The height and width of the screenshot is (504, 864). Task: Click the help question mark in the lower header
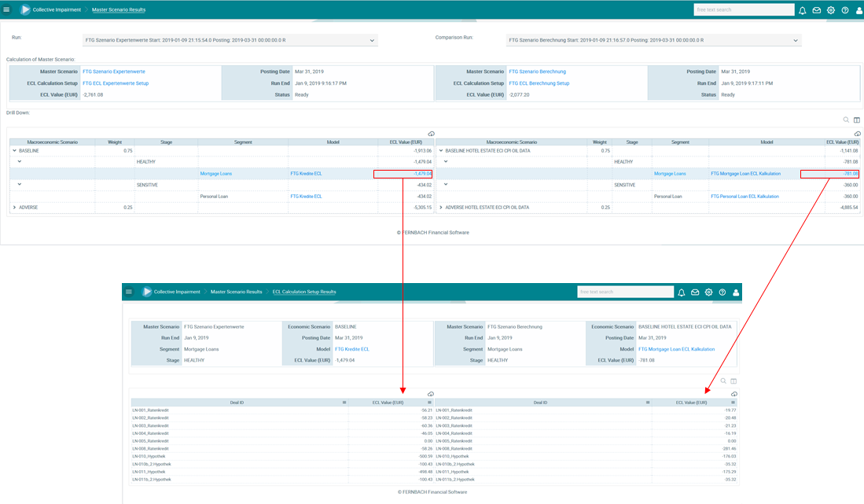click(x=722, y=292)
